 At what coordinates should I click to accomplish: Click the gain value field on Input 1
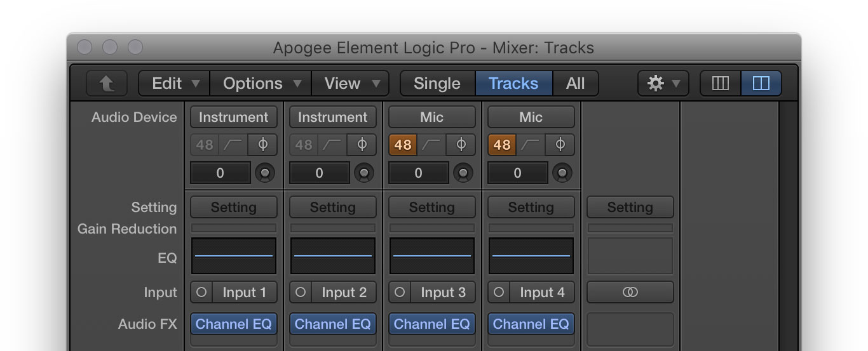(220, 173)
